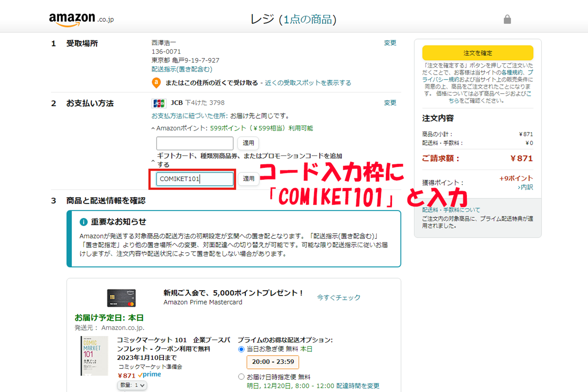Click the Amazon.co.jp logo

(x=81, y=19)
